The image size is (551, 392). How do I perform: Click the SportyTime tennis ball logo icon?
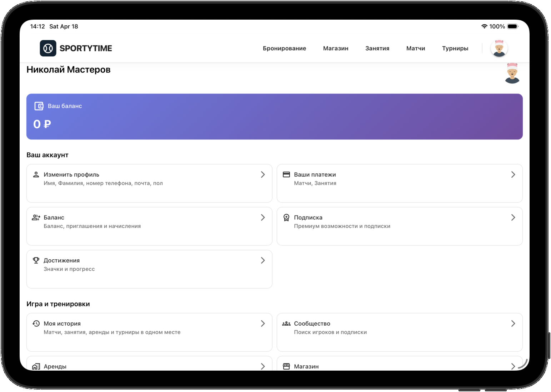pyautogui.click(x=48, y=48)
